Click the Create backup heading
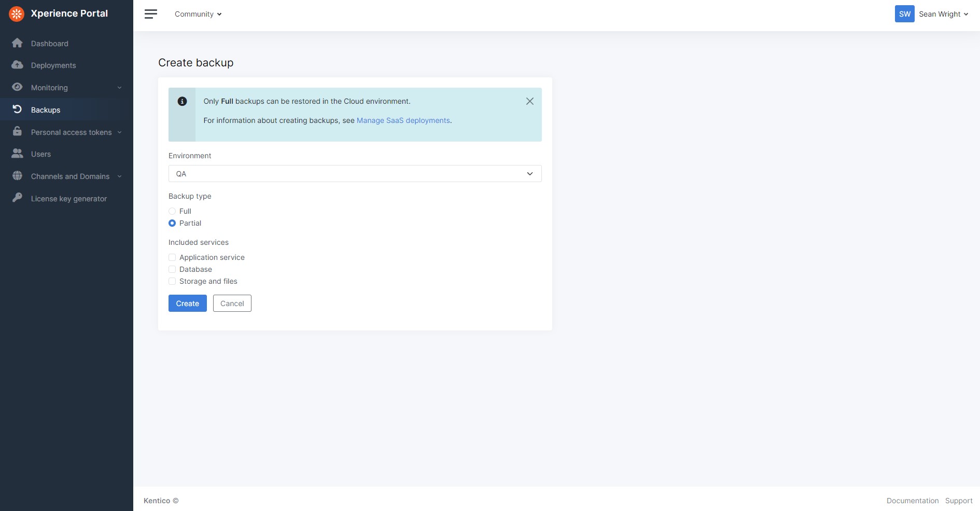 coord(196,63)
